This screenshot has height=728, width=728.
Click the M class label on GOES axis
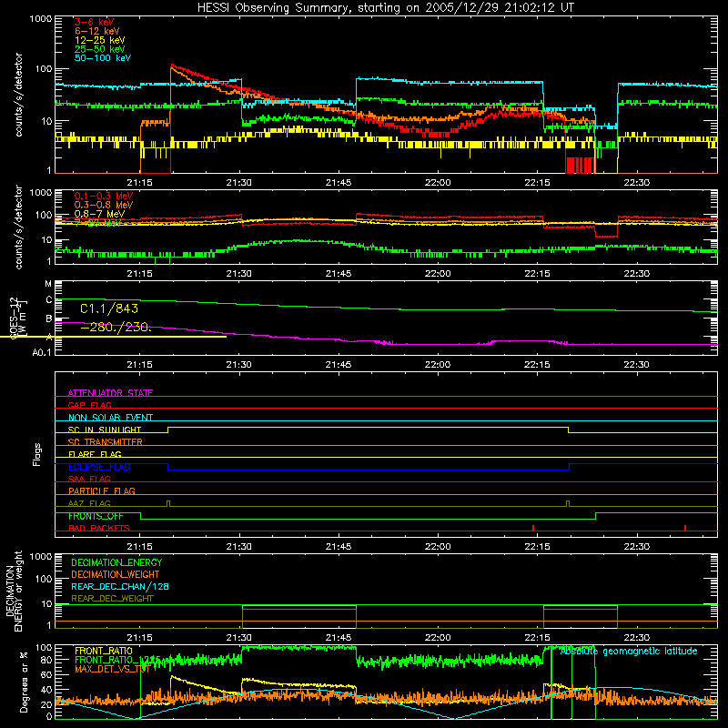(48, 284)
